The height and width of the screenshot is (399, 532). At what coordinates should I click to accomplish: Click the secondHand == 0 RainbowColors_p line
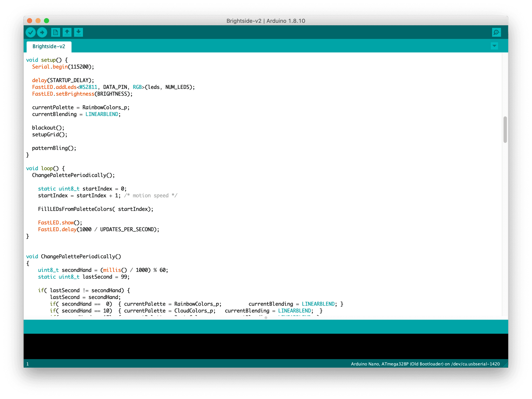tap(197, 304)
